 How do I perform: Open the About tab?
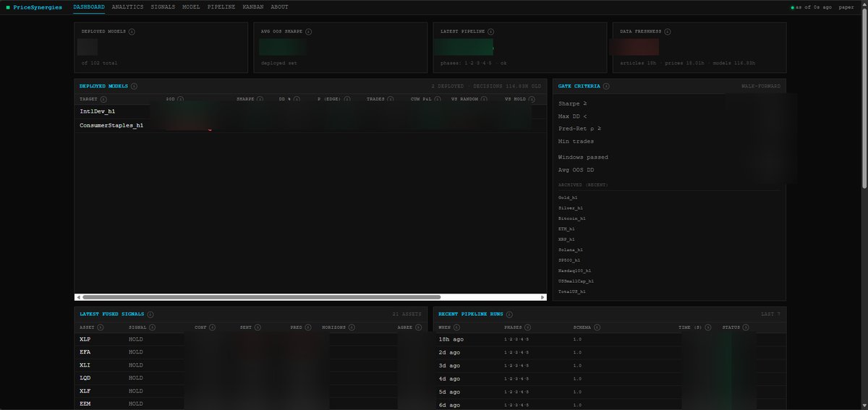tap(279, 7)
